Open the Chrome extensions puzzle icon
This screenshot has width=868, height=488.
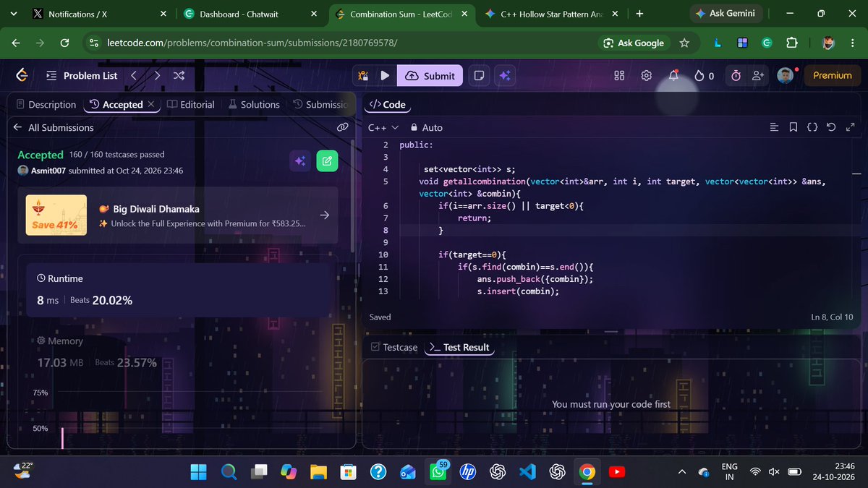792,43
